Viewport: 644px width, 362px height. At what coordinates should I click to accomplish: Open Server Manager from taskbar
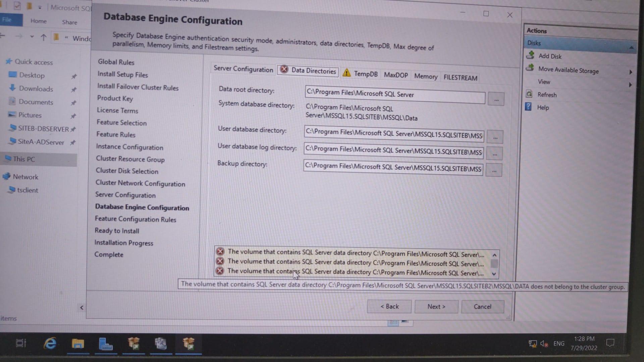[x=105, y=344]
